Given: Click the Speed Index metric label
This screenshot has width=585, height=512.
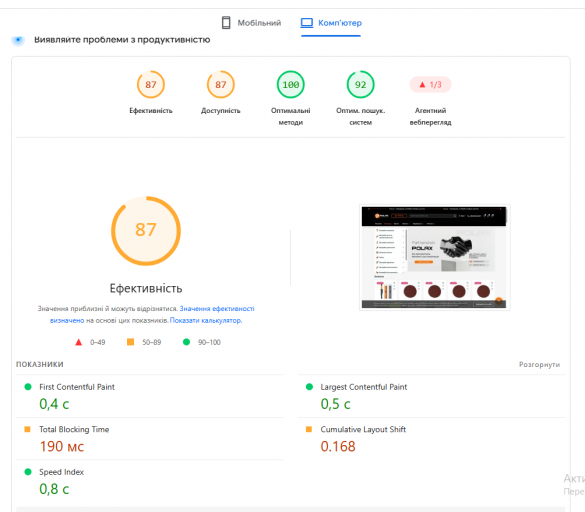Looking at the screenshot, I should (x=62, y=472).
